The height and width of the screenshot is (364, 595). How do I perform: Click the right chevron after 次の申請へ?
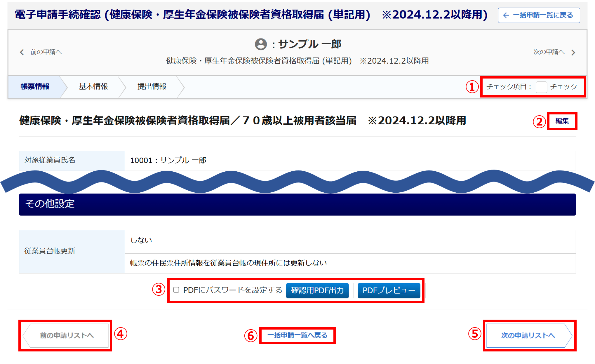coord(573,52)
